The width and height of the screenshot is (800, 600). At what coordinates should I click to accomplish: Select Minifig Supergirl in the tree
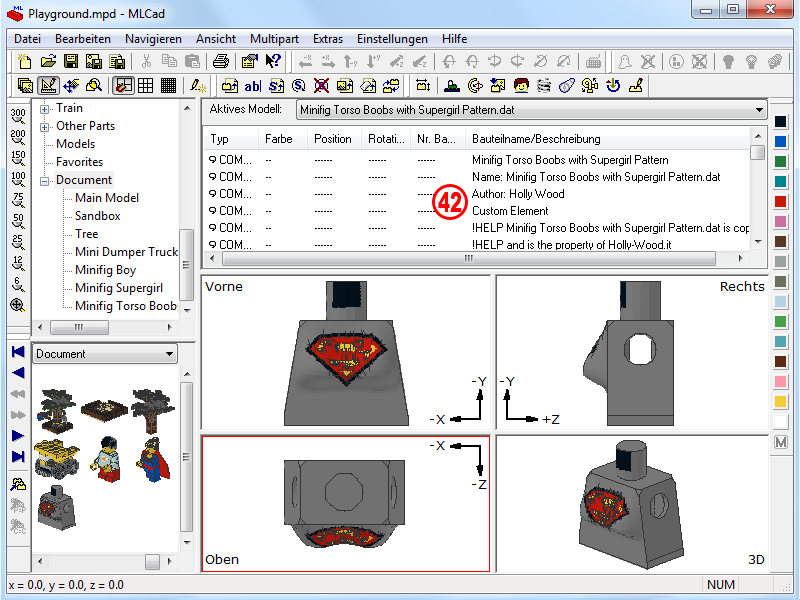pyautogui.click(x=119, y=288)
